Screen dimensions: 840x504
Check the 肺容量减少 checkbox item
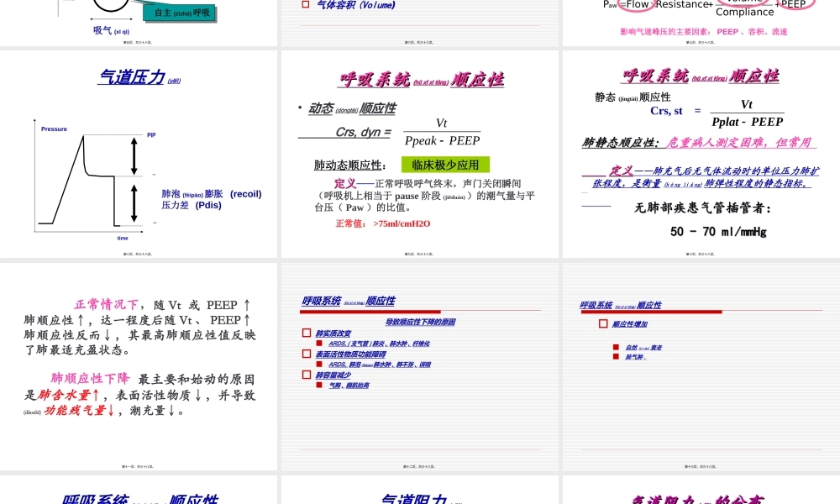[x=306, y=375]
